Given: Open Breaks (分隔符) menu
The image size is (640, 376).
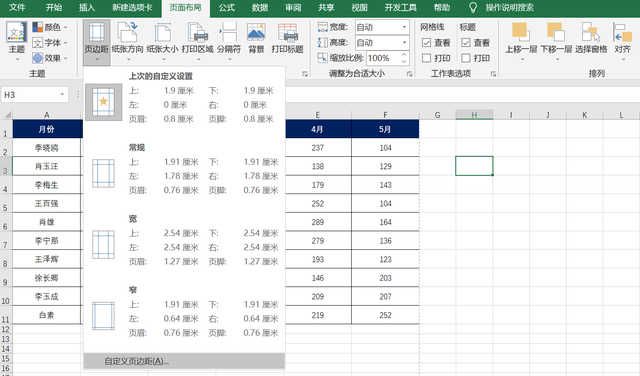Looking at the screenshot, I should click(x=229, y=42).
